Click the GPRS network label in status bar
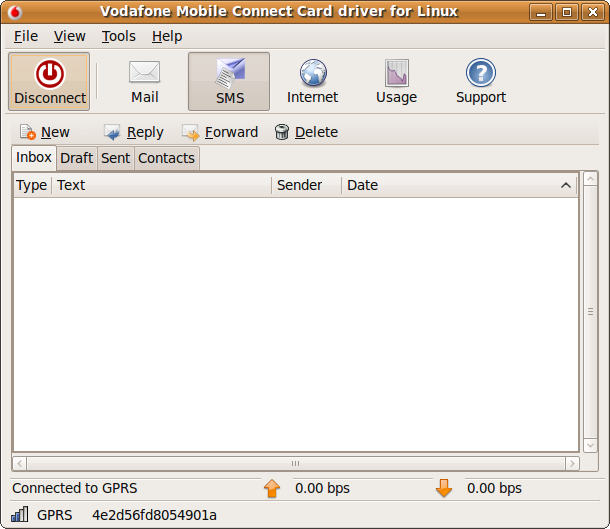The height and width of the screenshot is (529, 610). click(55, 515)
